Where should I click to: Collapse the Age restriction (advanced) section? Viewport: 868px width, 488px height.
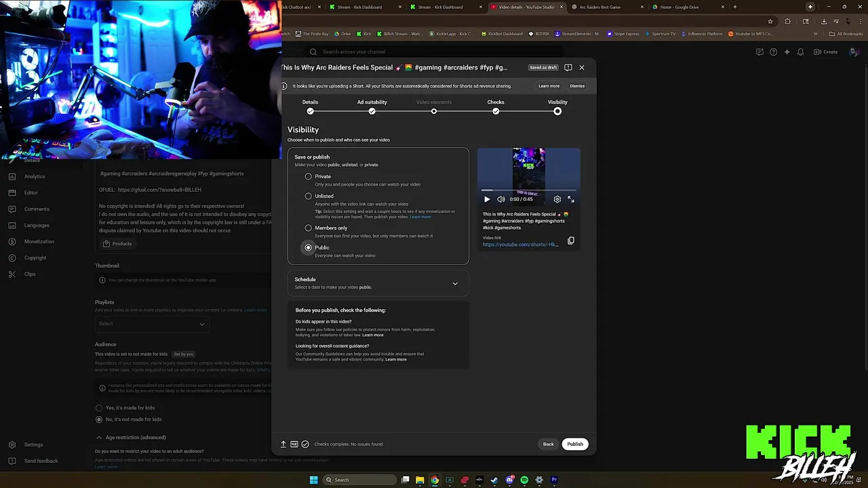[x=99, y=437]
